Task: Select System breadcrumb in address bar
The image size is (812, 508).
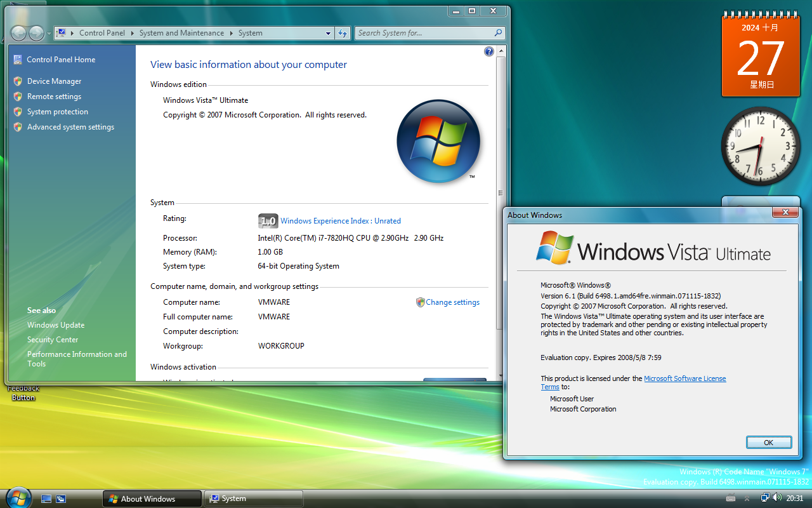Action: 251,33
